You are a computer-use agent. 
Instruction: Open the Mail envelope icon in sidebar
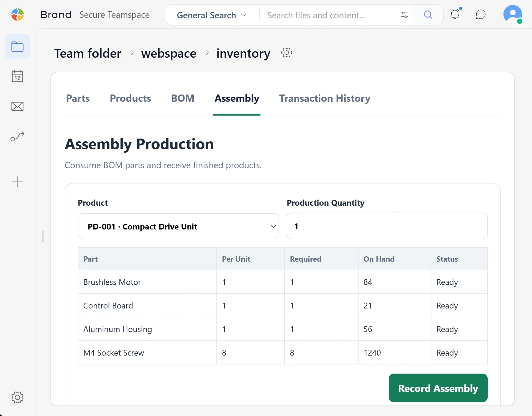[x=17, y=106]
